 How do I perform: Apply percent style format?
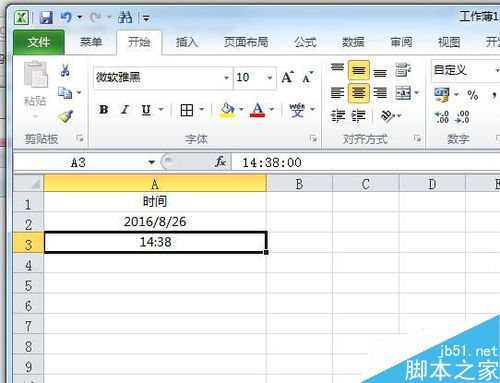click(x=473, y=95)
